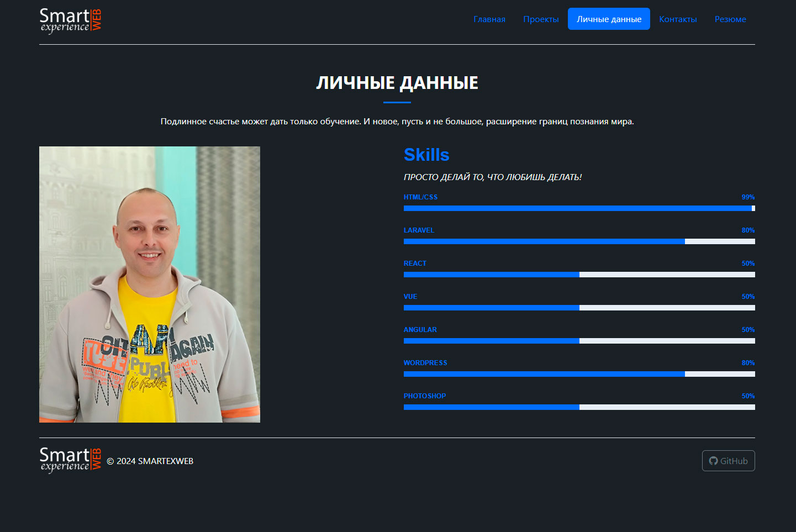The height and width of the screenshot is (532, 796).
Task: Click the WordPress skill progress bar
Action: (579, 374)
